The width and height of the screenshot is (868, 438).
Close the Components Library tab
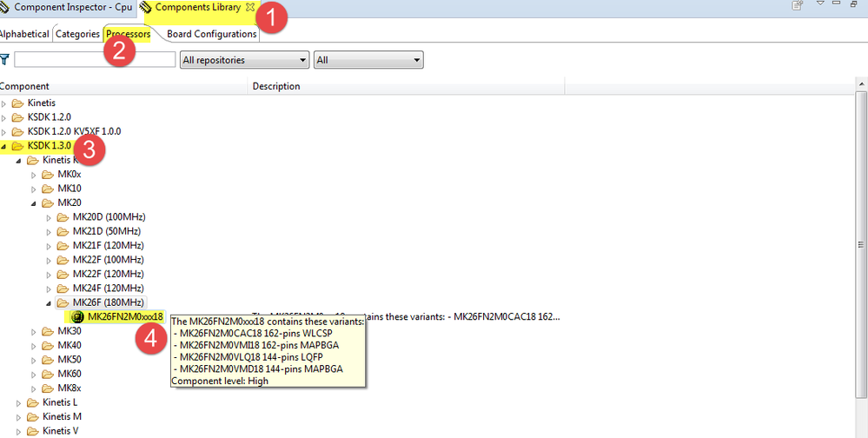(x=249, y=7)
